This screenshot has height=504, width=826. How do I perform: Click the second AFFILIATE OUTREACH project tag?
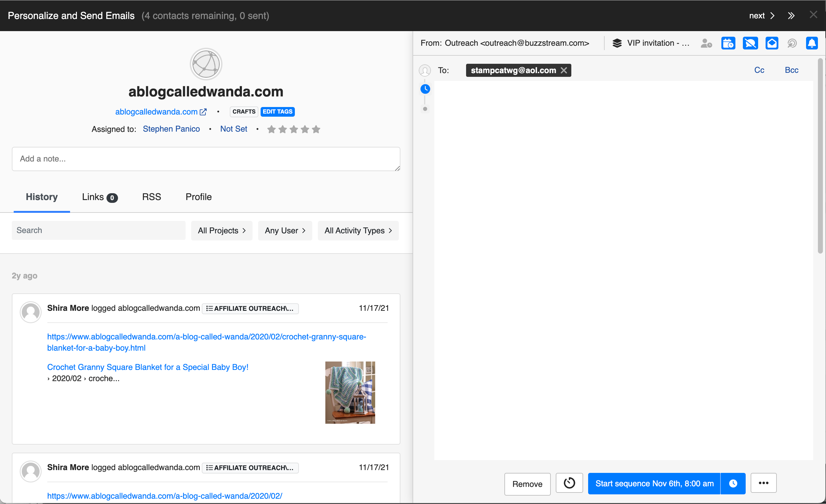point(250,468)
